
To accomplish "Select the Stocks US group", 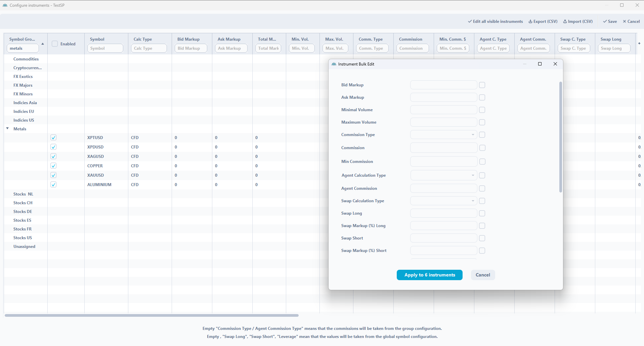I will coord(23,238).
